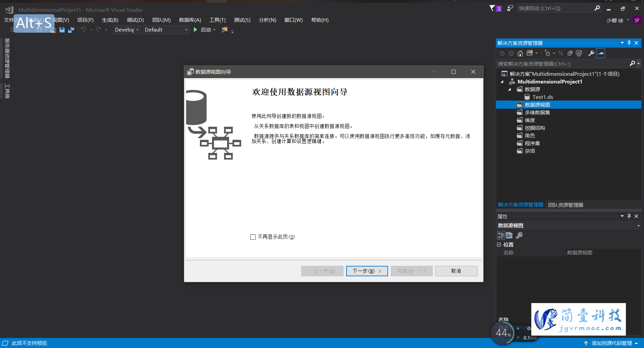Click the Collapse All icon in Solution Explorer
644x348 pixels.
570,53
